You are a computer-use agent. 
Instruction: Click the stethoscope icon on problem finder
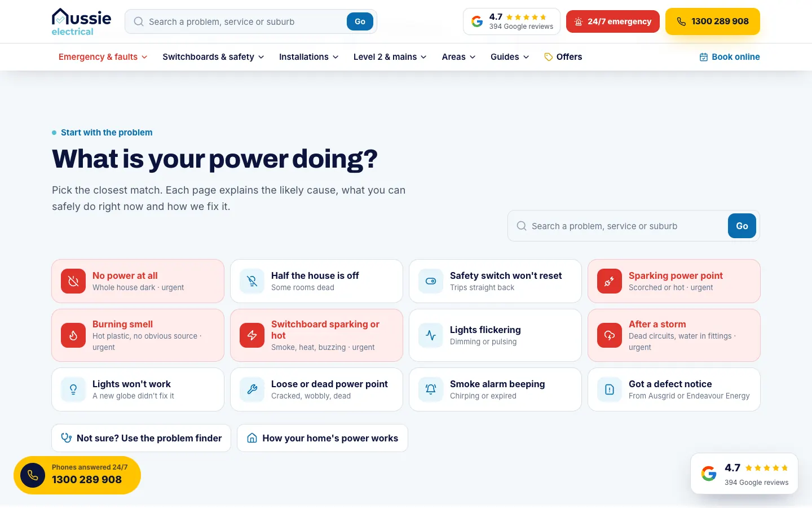pos(67,438)
